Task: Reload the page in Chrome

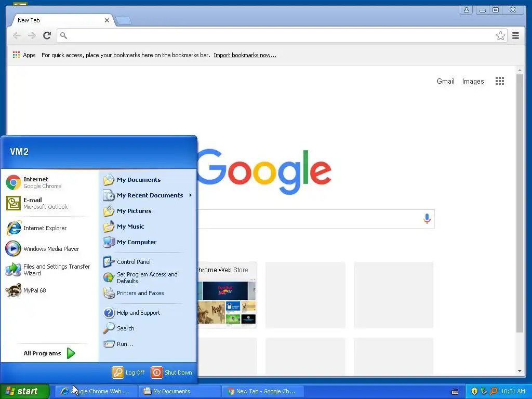Action: (47, 35)
